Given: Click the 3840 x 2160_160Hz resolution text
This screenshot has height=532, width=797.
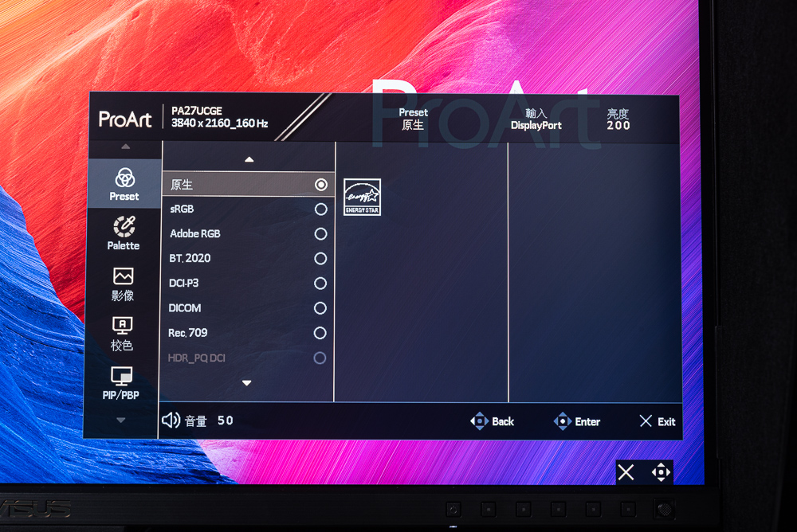Looking at the screenshot, I should pyautogui.click(x=220, y=123).
